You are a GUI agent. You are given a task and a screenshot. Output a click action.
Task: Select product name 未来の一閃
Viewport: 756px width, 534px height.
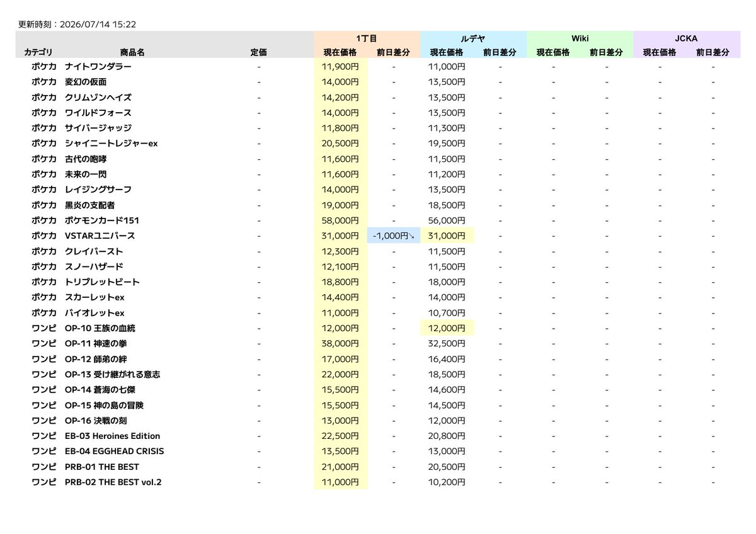[x=86, y=174]
